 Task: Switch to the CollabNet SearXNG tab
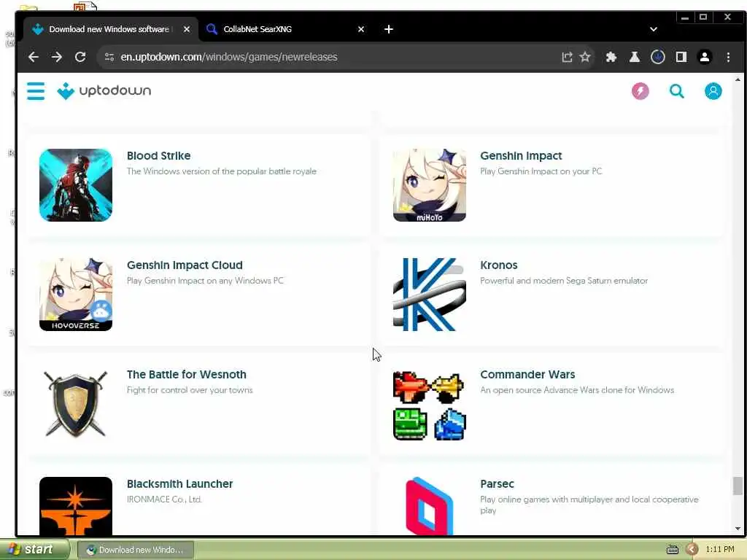click(285, 29)
